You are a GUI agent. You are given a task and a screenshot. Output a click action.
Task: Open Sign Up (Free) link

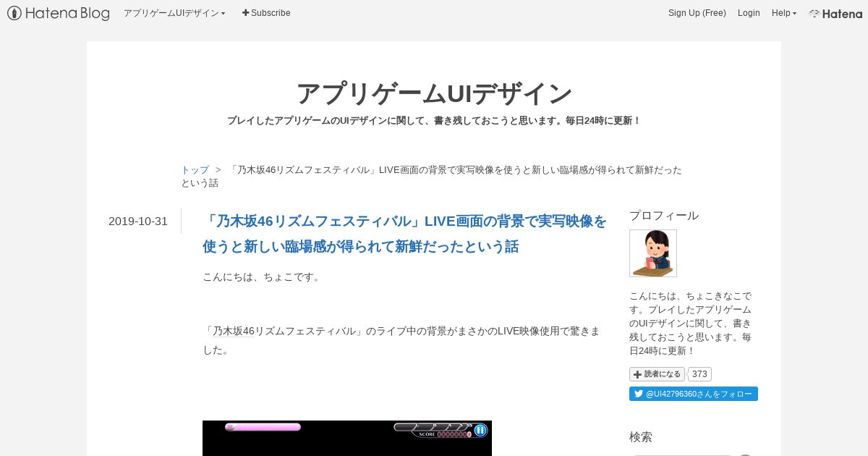click(x=697, y=13)
